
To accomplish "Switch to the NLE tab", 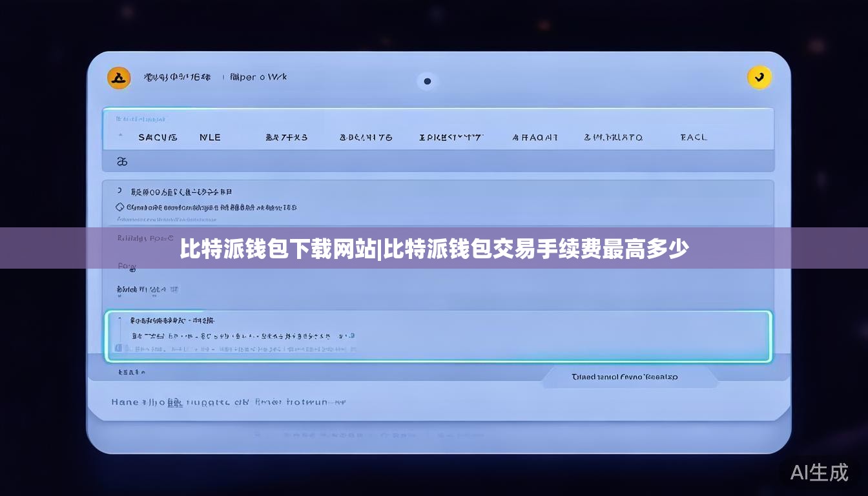I will (x=210, y=138).
